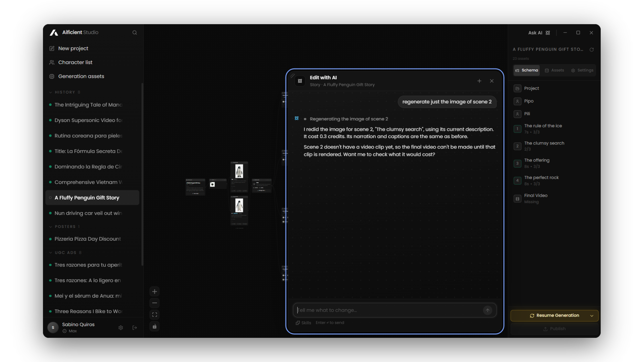This screenshot has height=362, width=644.
Task: Fit canvas to view
Action: tap(154, 315)
